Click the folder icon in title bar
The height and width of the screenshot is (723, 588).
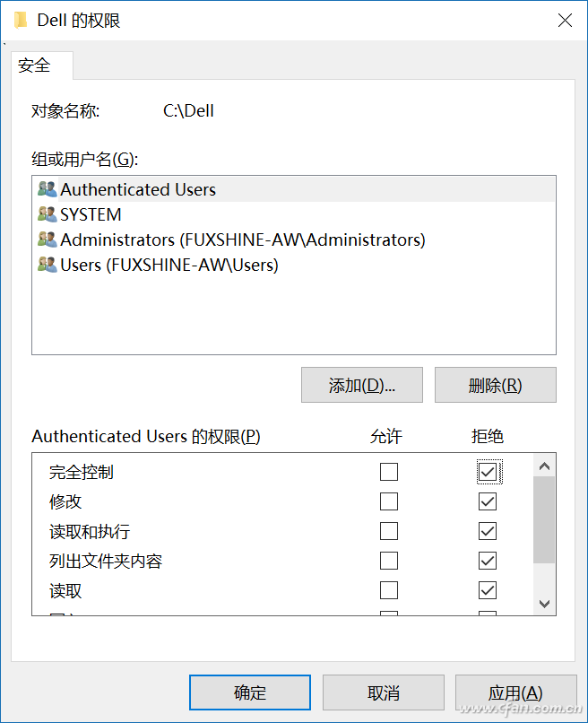coord(22,20)
